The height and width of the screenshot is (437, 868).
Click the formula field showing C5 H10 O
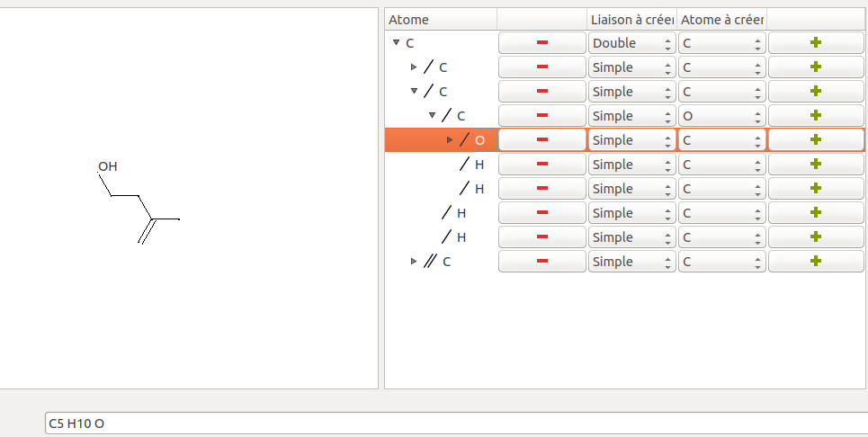(x=450, y=424)
